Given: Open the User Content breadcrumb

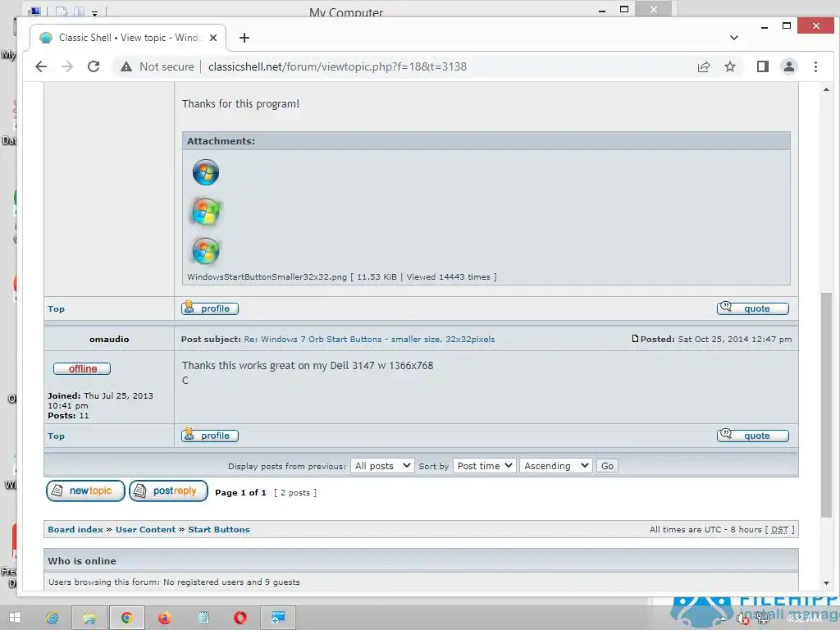Looking at the screenshot, I should point(145,529).
